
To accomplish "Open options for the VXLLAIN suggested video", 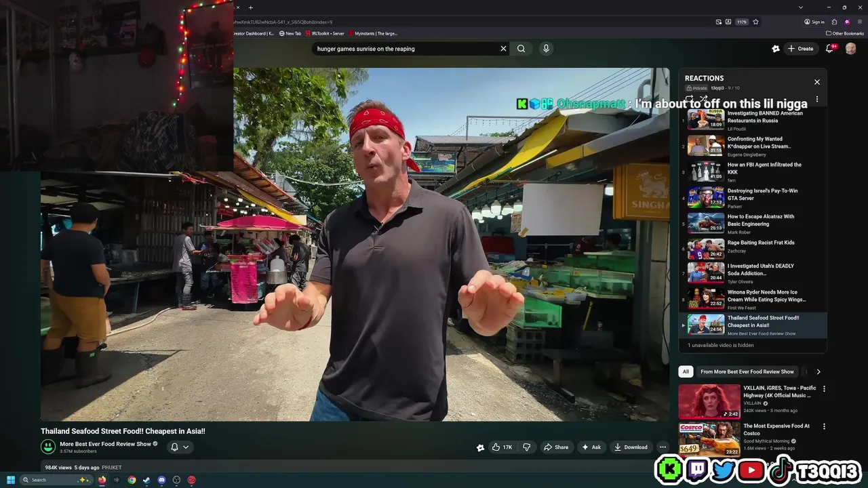I will (x=824, y=389).
